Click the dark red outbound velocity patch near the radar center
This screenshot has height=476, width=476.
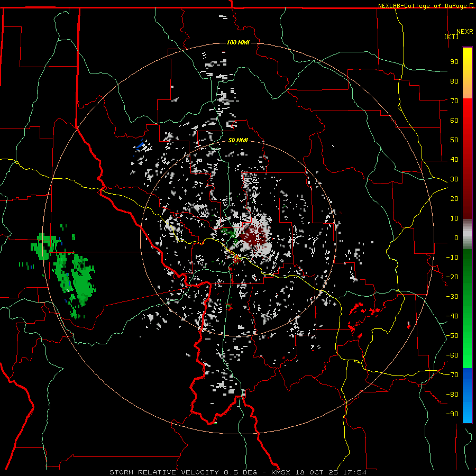(253, 235)
